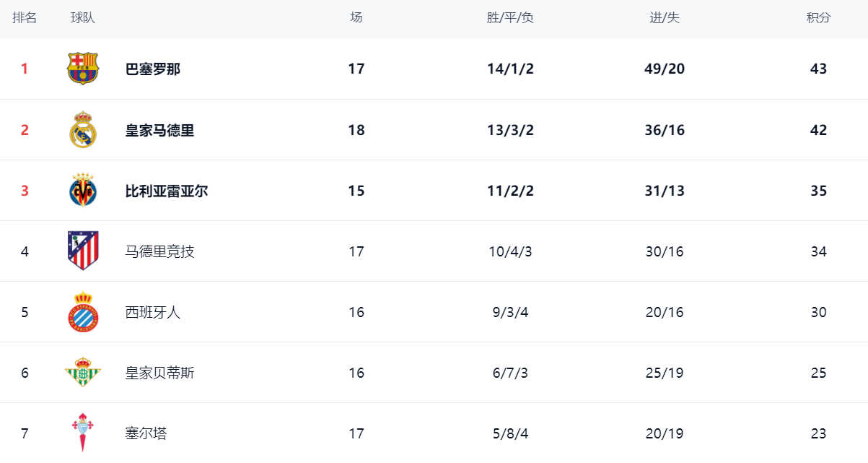Select the 皇家贝蒂斯 team name
The height and width of the screenshot is (463, 868).
click(x=159, y=373)
